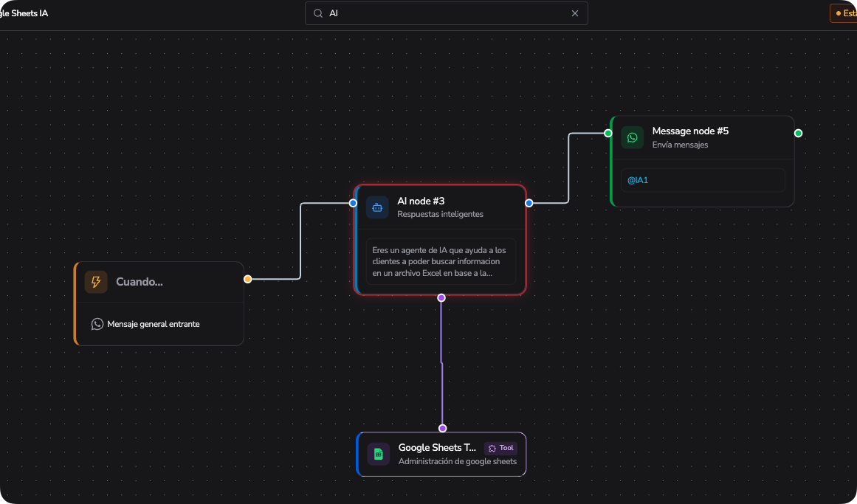Focus the search input containing AI
The height and width of the screenshot is (504, 857).
coord(447,14)
